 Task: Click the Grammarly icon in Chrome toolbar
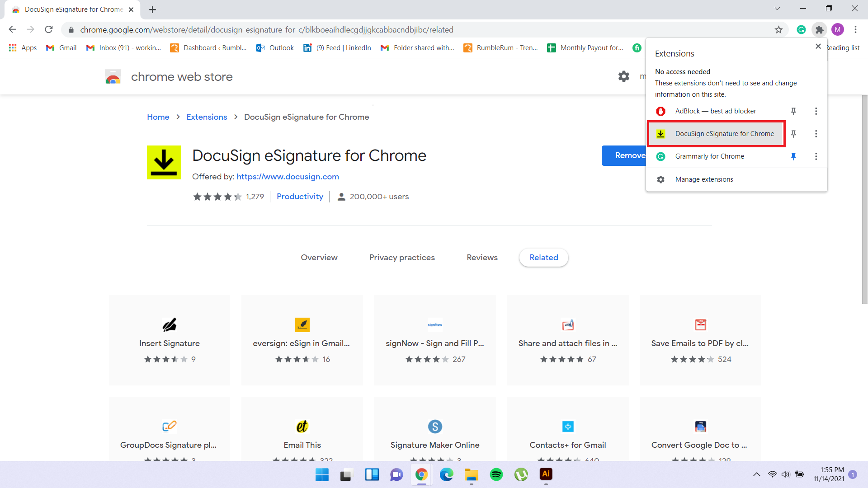801,30
